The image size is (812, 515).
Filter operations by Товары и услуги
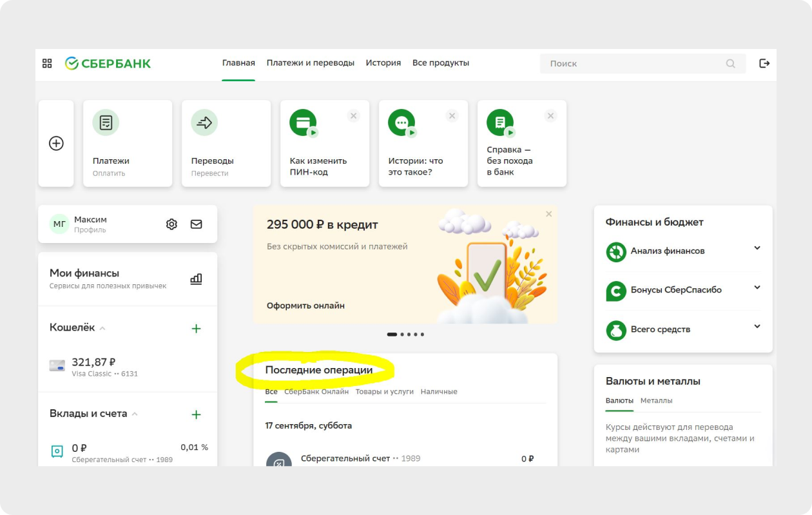(x=385, y=392)
